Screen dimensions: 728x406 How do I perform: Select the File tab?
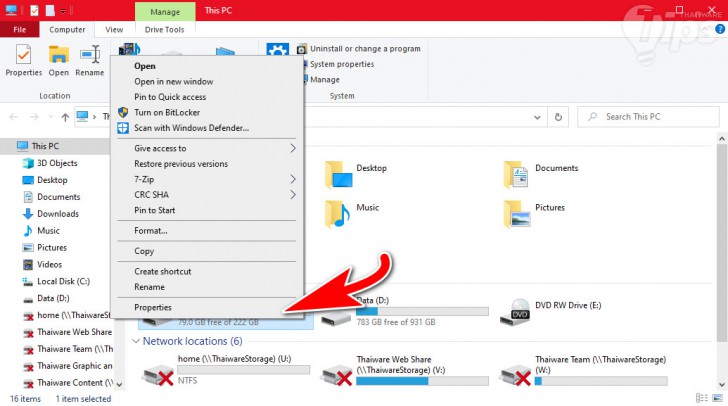click(20, 29)
